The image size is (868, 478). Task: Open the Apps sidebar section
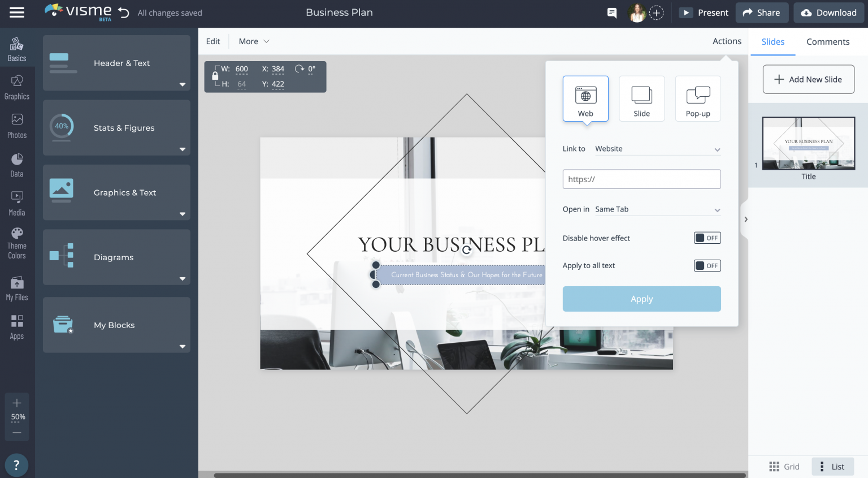tap(17, 327)
